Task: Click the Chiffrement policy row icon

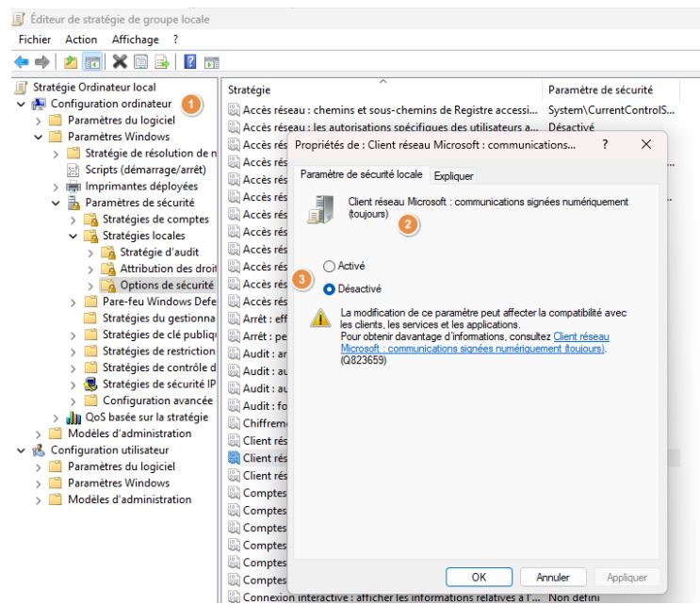Action: (234, 423)
